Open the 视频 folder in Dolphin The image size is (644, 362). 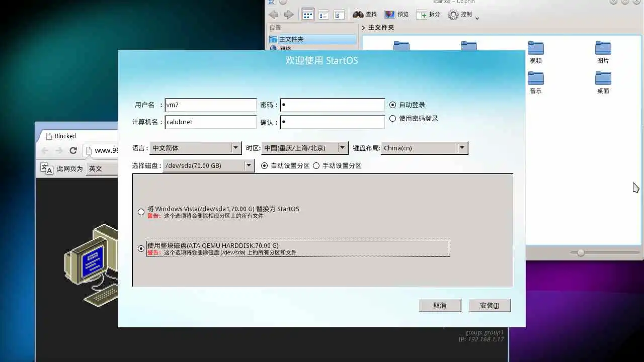pos(536,53)
